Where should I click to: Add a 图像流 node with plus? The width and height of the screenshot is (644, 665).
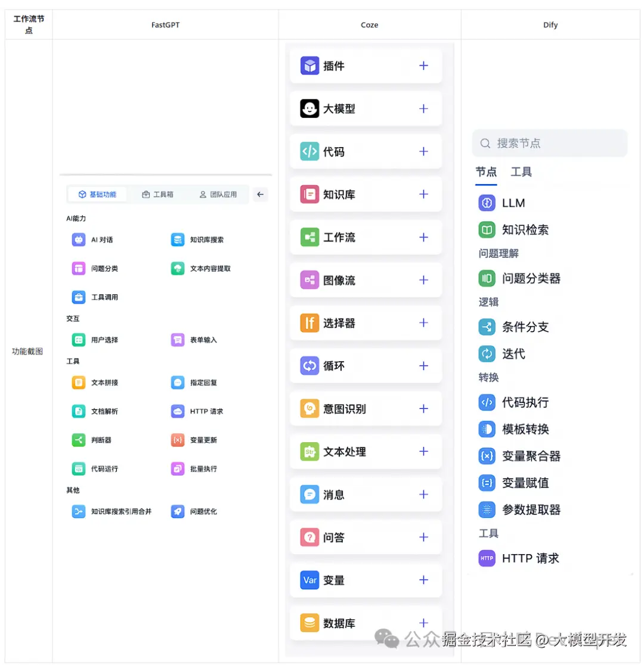424,280
